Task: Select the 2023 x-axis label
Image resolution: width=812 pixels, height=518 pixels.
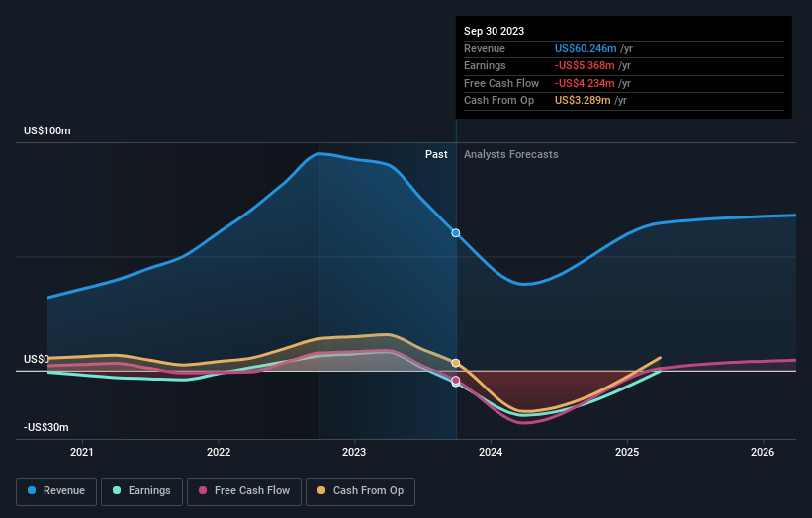Action: [x=354, y=452]
